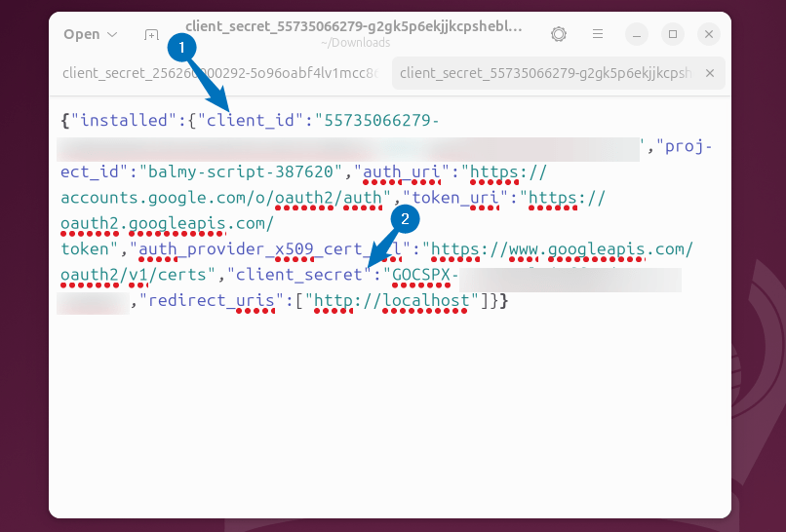Click the ~/Downloads path subtitle
This screenshot has height=532, width=786.
pyautogui.click(x=355, y=43)
